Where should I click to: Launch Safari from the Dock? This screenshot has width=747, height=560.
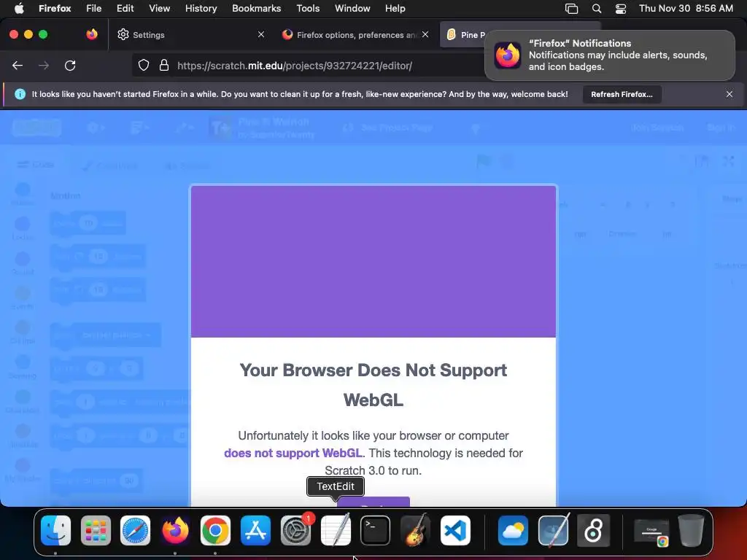click(x=135, y=531)
